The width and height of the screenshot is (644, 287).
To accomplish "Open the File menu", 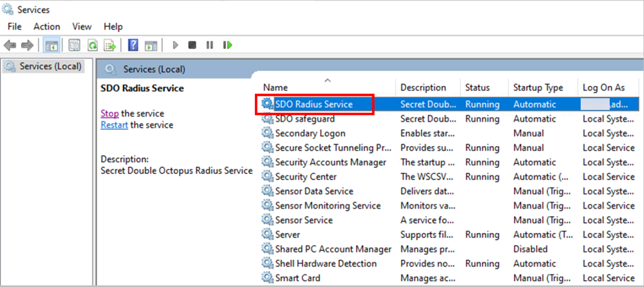I will click(14, 26).
